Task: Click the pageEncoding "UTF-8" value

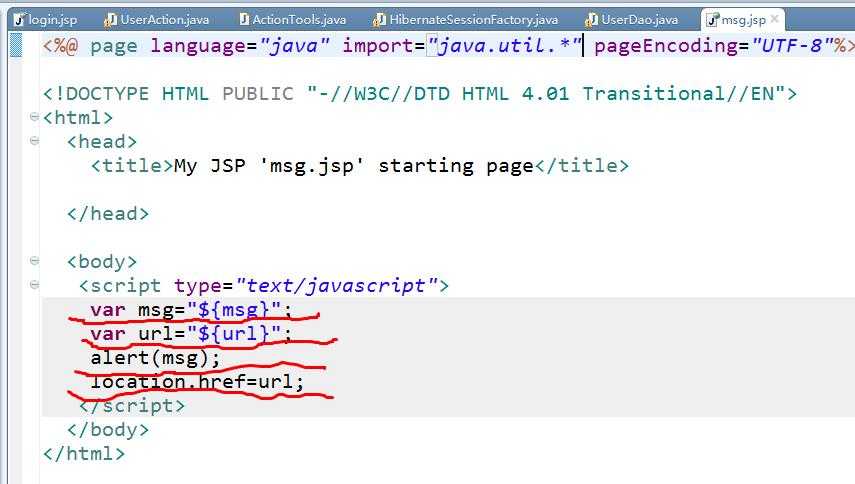Action: 793,46
